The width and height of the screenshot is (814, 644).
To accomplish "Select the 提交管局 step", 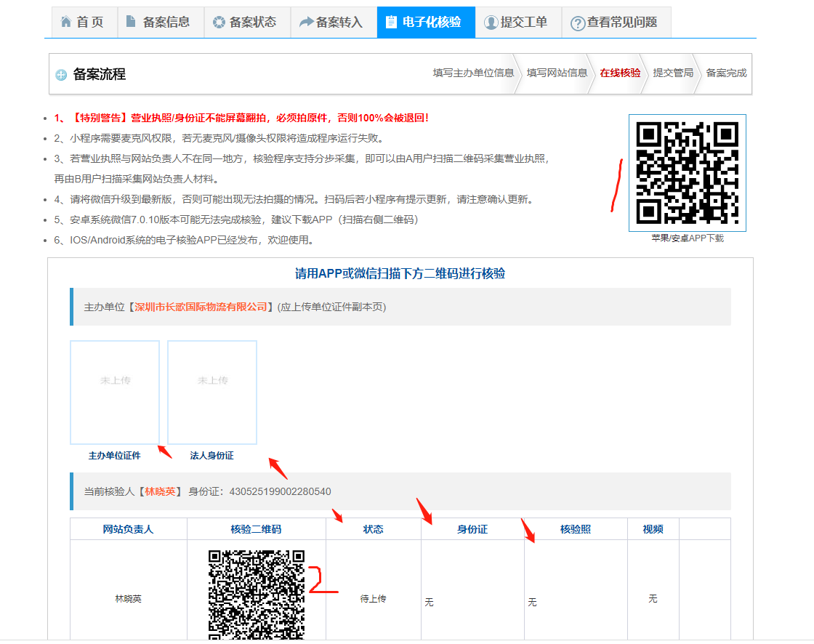I will (673, 73).
